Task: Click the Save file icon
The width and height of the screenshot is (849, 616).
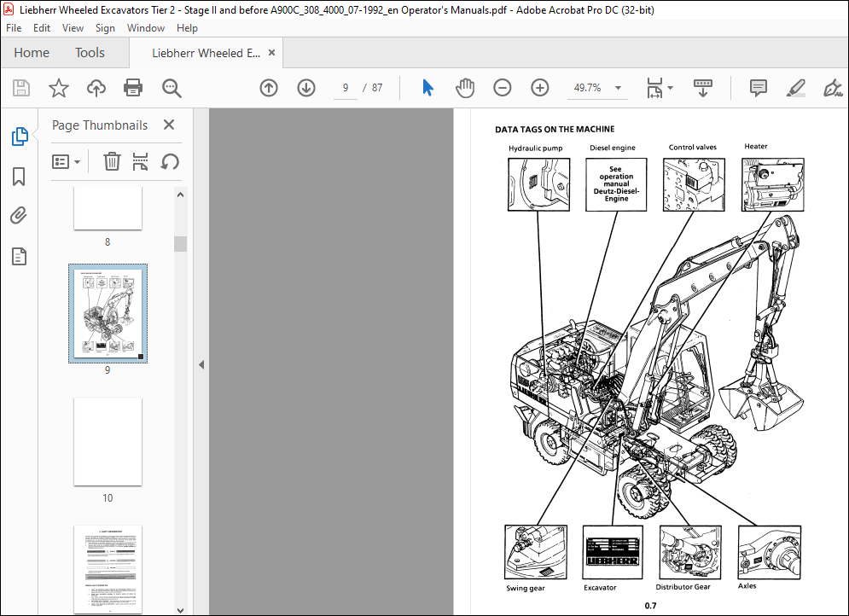Action: coord(21,88)
